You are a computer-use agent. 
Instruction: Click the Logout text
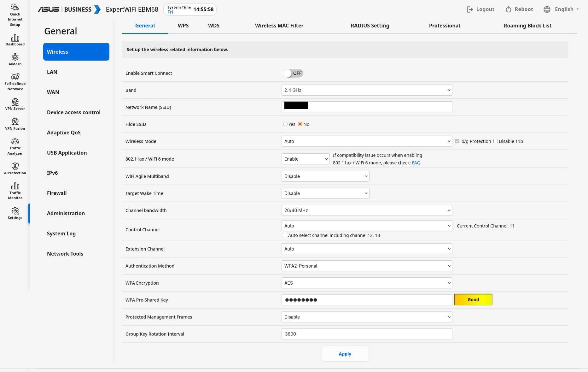click(485, 9)
